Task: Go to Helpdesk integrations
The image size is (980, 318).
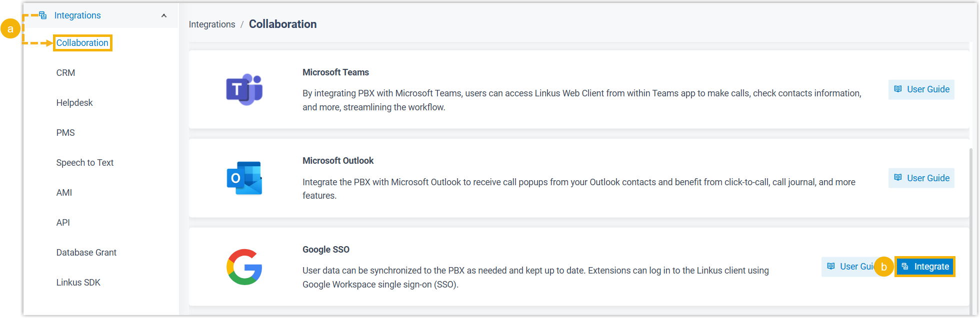Action: click(74, 103)
